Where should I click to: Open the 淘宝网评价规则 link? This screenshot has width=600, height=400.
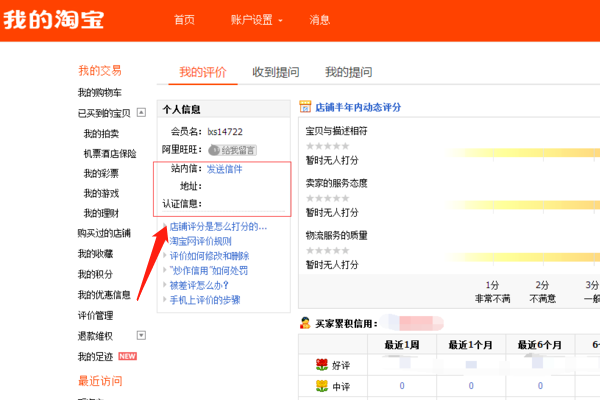201,241
